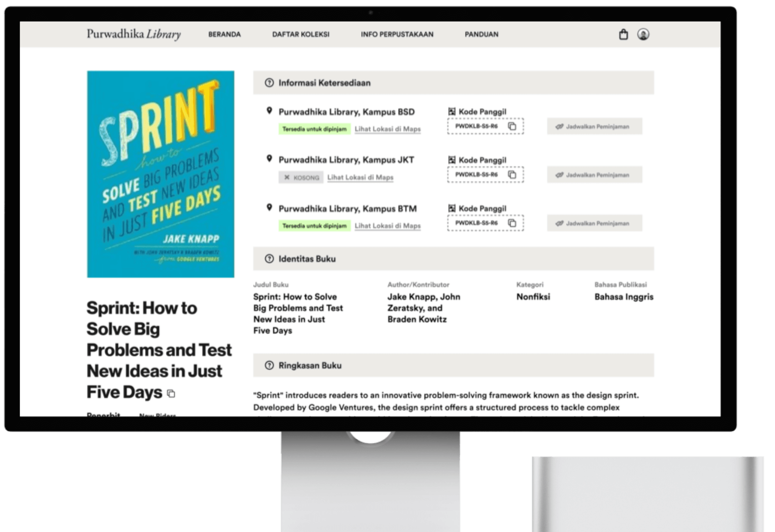Click the Sprint book cover image

click(160, 174)
